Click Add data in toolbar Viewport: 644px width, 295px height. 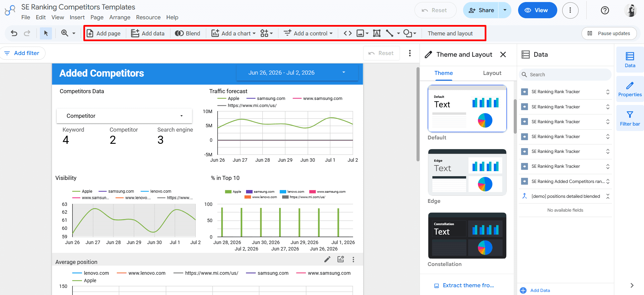coord(148,33)
